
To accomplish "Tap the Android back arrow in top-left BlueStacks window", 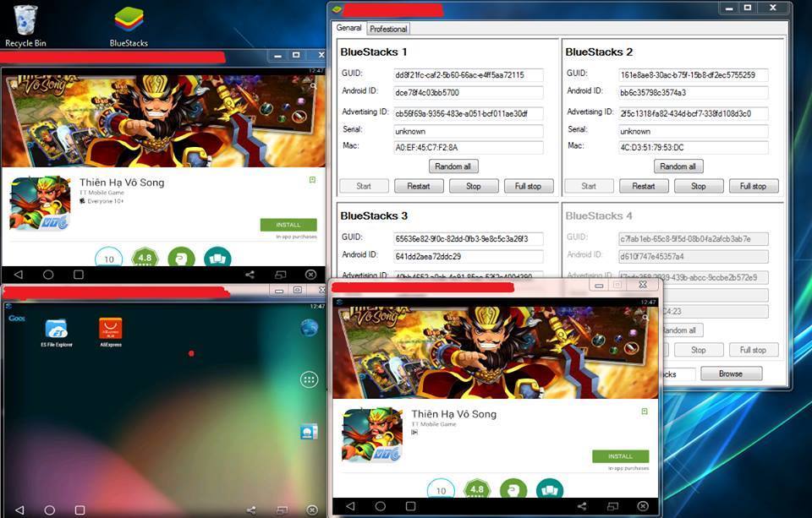I will (19, 275).
